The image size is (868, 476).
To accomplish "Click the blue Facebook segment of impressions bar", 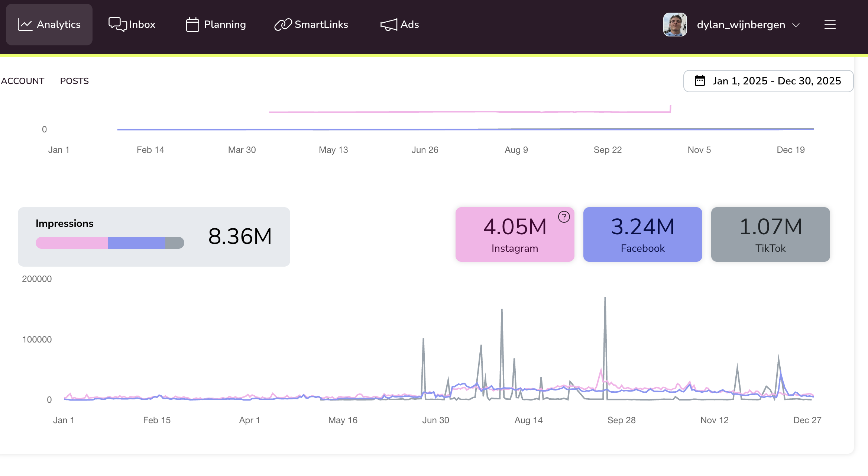I will pyautogui.click(x=137, y=243).
